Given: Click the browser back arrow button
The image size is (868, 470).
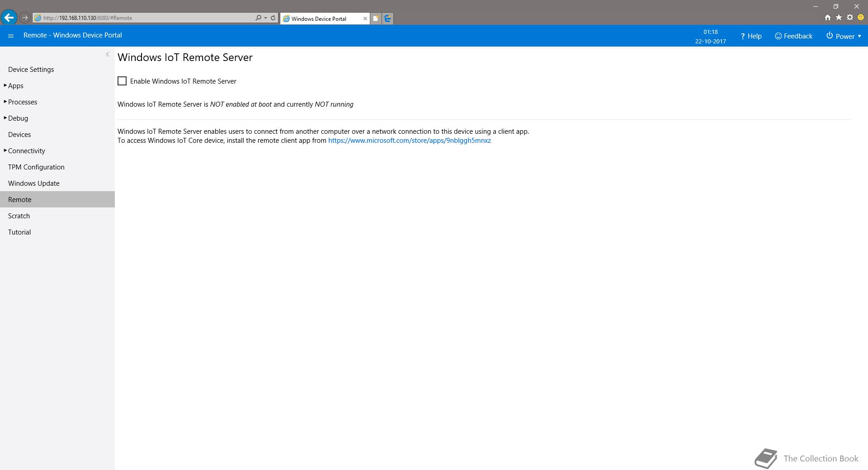Looking at the screenshot, I should coord(9,18).
